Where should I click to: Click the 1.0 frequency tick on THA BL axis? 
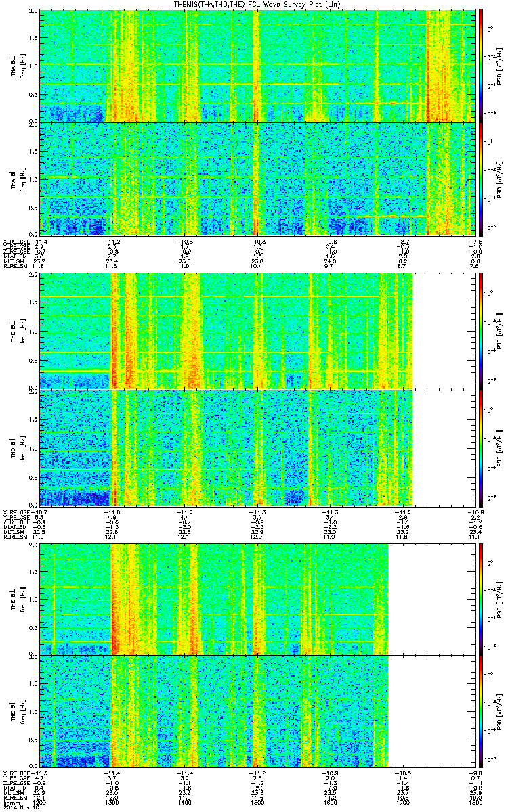click(x=33, y=66)
